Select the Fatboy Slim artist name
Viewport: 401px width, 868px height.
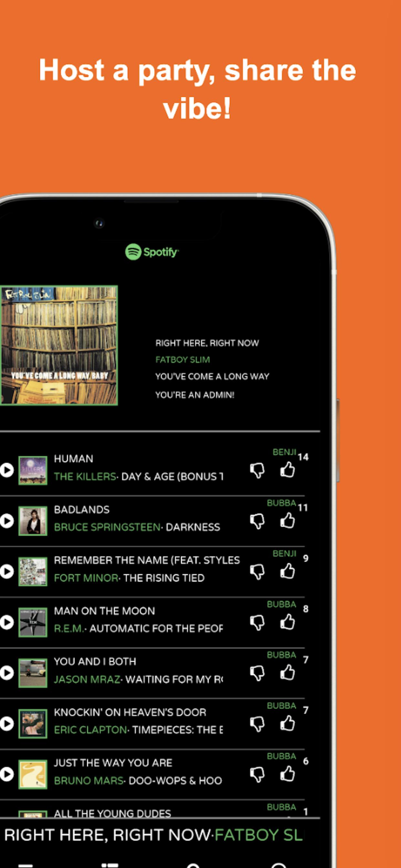183,359
